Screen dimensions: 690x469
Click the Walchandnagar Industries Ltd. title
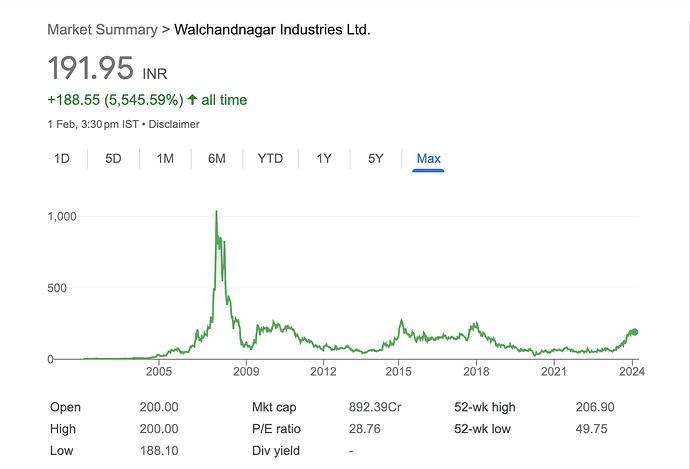pos(272,30)
